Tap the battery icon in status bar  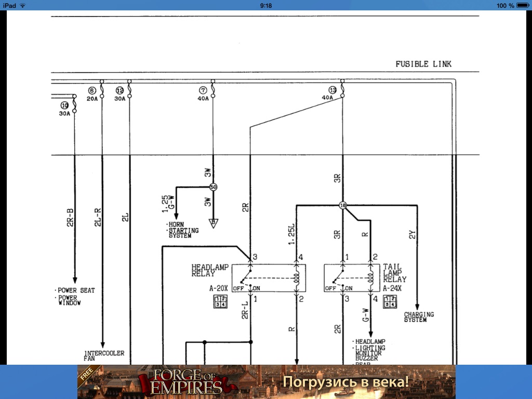[523, 5]
